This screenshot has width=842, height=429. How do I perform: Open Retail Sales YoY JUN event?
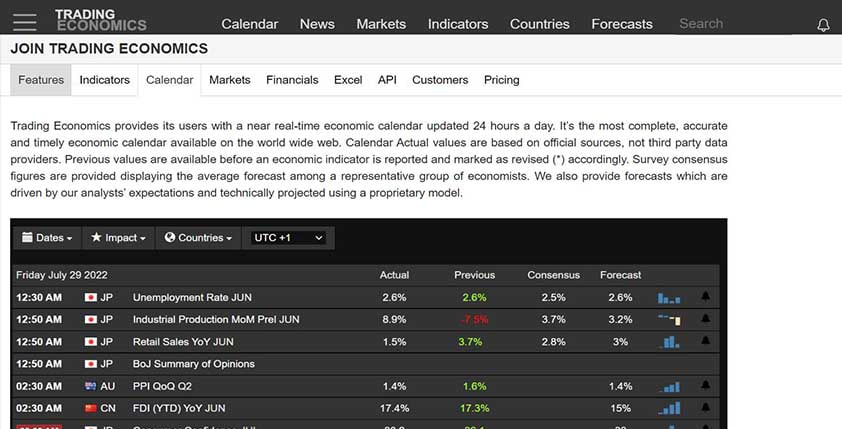pyautogui.click(x=183, y=341)
